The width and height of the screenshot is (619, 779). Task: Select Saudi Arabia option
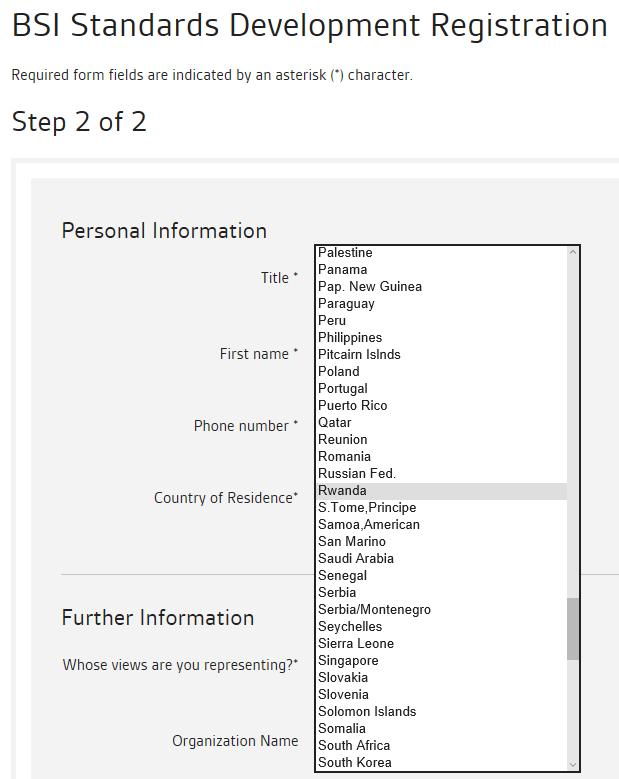coord(355,559)
